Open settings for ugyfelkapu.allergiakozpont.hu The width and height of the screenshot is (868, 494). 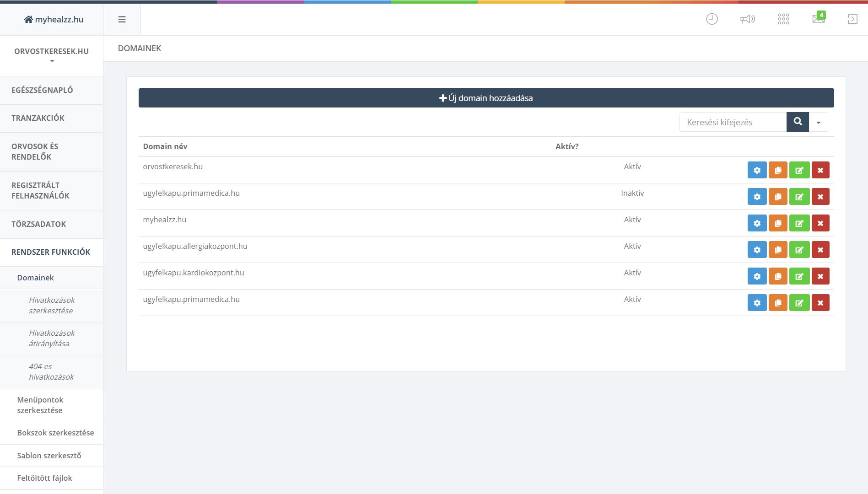tap(757, 250)
